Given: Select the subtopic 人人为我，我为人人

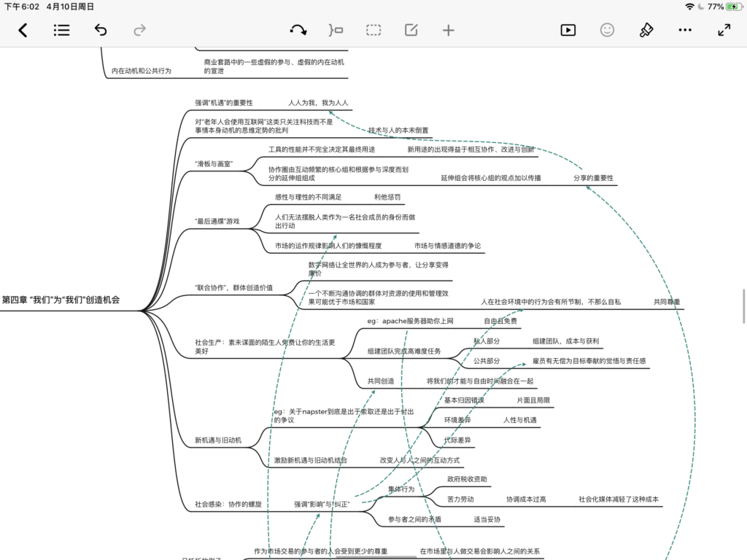Looking at the screenshot, I should [318, 103].
